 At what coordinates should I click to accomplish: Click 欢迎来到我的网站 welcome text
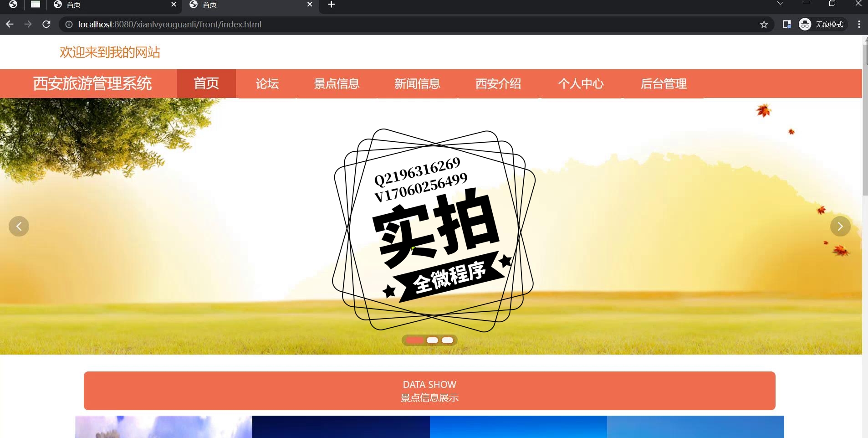click(x=110, y=52)
